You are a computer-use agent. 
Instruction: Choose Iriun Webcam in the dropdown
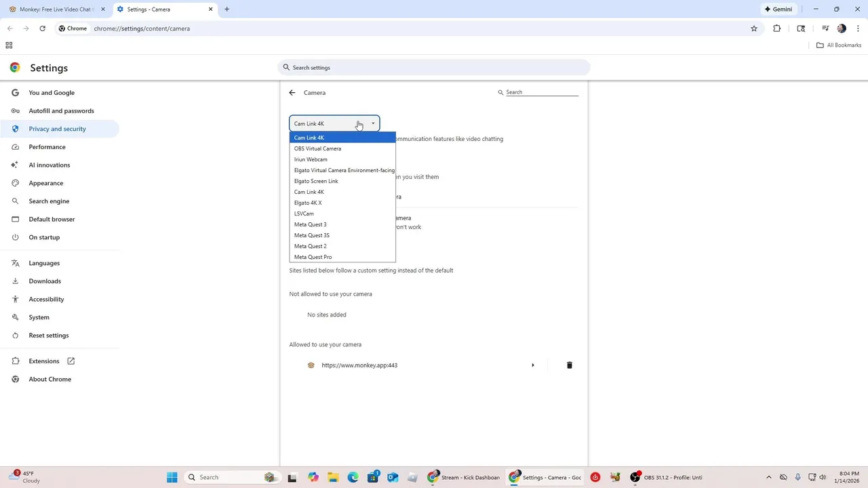click(x=342, y=159)
